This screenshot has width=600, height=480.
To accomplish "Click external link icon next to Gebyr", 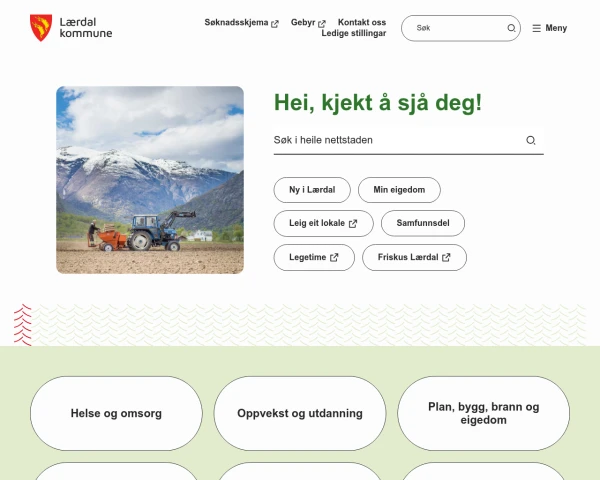I will coord(322,24).
